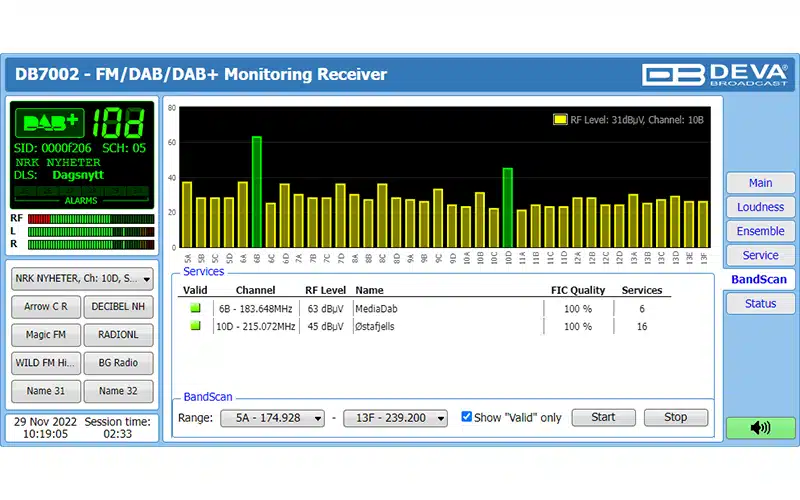Click the NRK NYHETER station name in display
The height and width of the screenshot is (500, 800).
coord(58,162)
